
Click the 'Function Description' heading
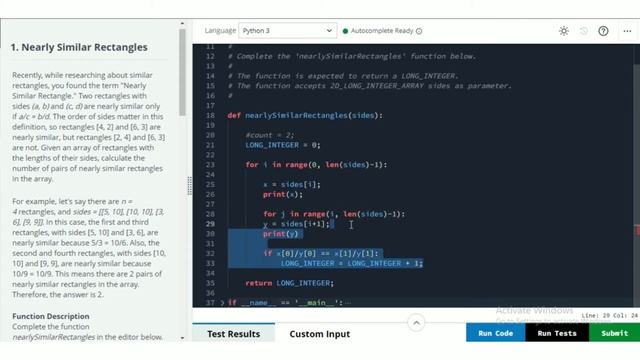coord(51,316)
